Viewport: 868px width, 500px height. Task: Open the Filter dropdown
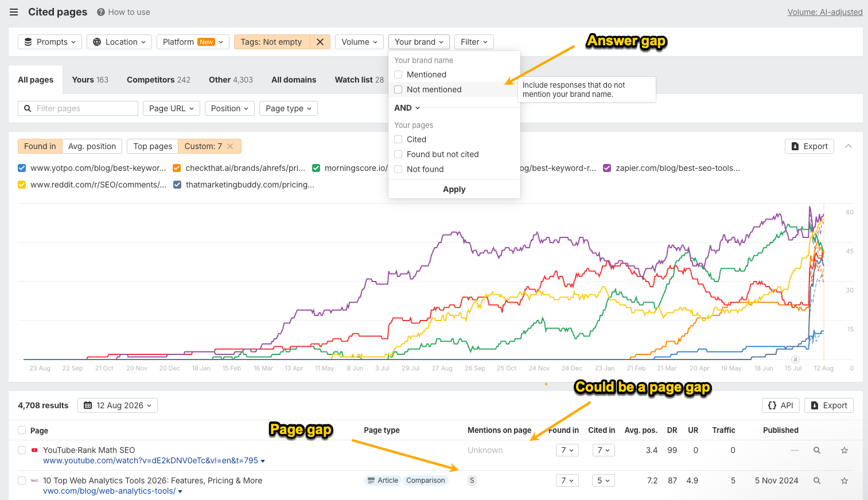pyautogui.click(x=474, y=42)
